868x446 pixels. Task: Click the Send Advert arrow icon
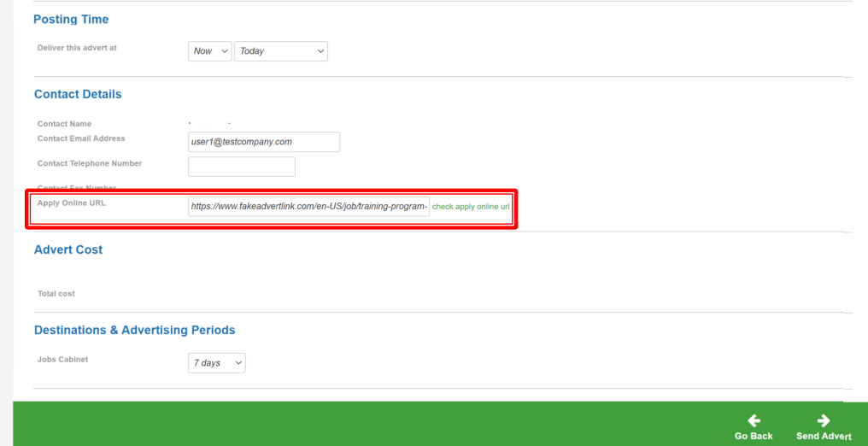click(x=824, y=421)
